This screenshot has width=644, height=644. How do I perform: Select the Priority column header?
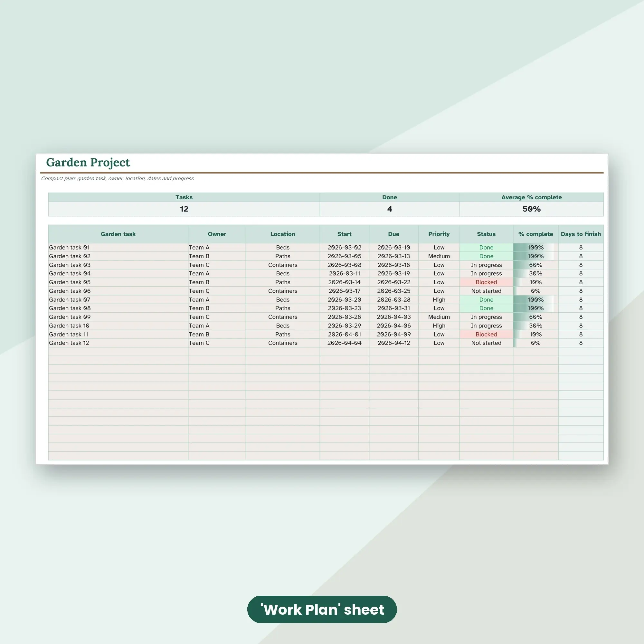(x=439, y=234)
